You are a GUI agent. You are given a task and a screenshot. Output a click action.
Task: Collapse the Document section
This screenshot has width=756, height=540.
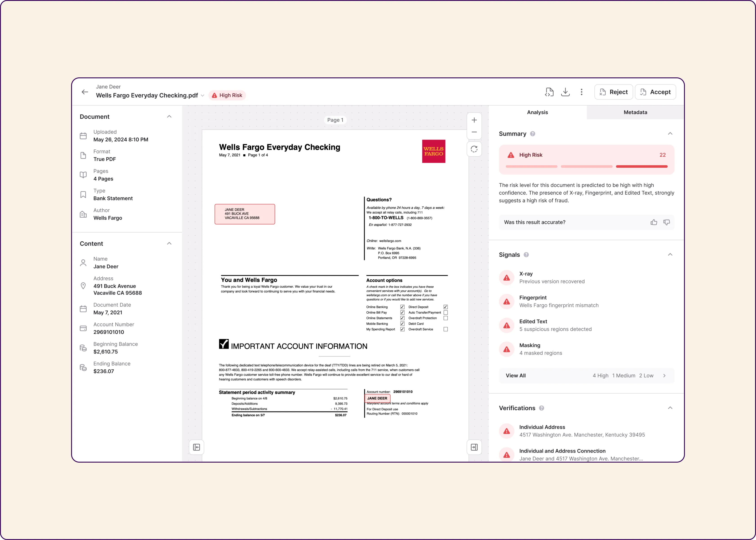169,116
